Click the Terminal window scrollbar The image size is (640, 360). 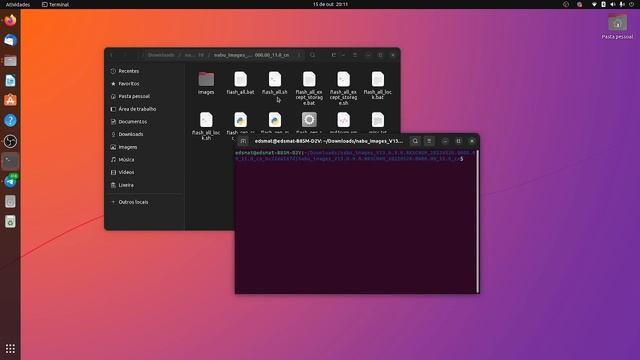[477, 221]
